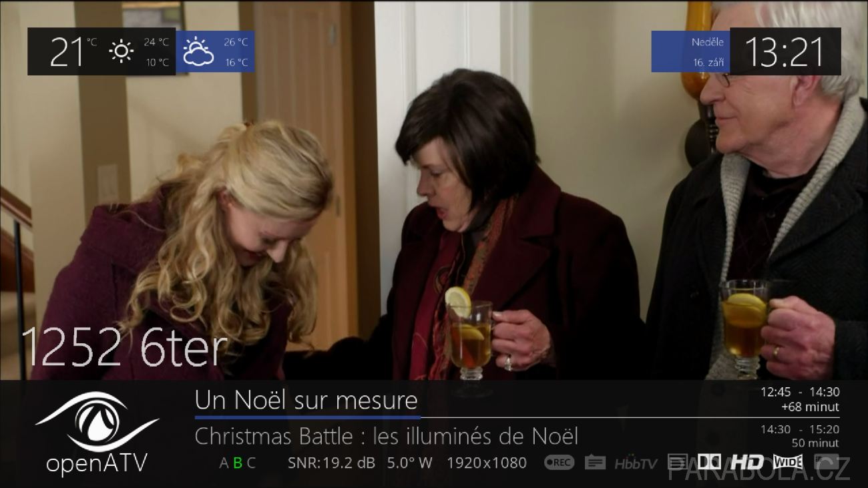
Task: Click the HD resolution icon
Action: point(746,462)
